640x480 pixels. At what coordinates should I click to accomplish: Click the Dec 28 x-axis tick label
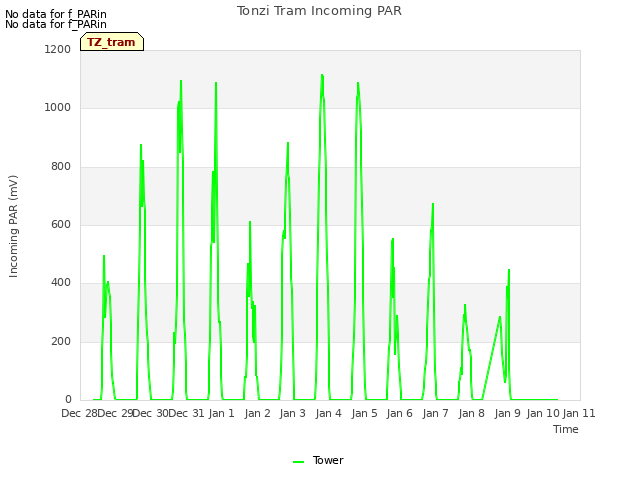tap(79, 413)
